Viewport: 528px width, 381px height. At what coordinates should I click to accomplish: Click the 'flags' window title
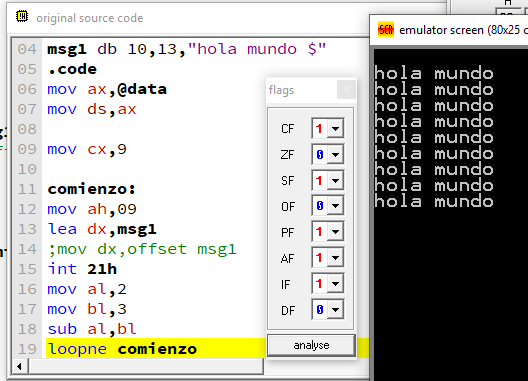pos(282,90)
